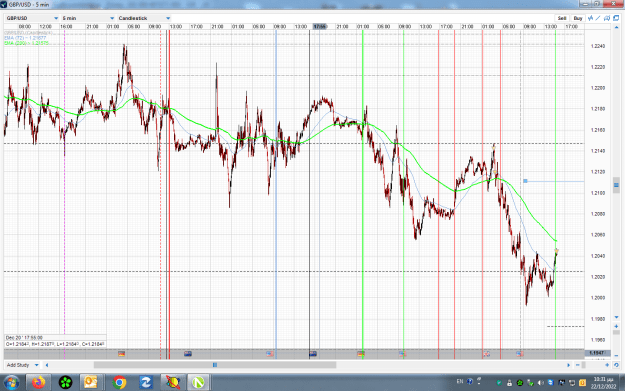Open Google Chrome from the taskbar
The height and width of the screenshot is (391, 625).
(119, 383)
